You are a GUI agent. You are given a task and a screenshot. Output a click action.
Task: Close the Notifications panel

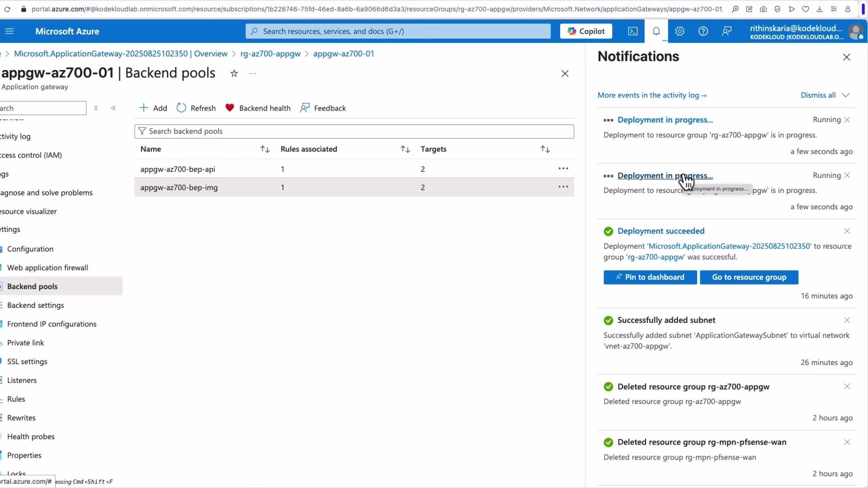click(x=847, y=57)
